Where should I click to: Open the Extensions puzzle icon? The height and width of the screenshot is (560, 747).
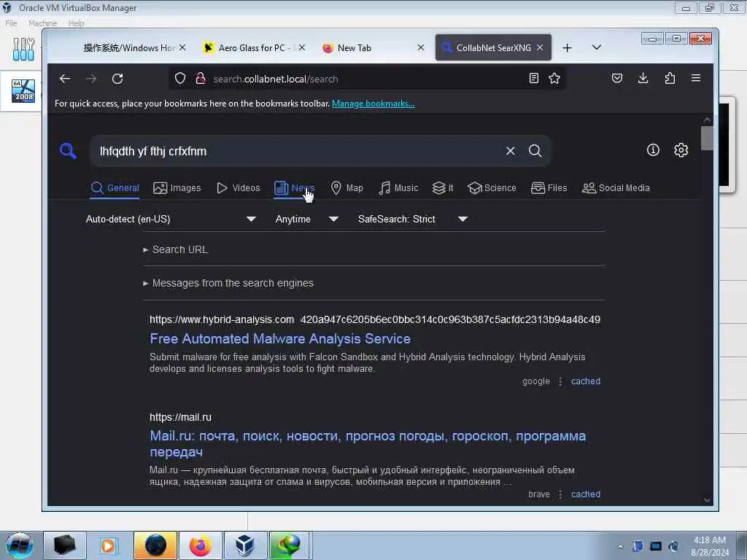click(x=670, y=78)
